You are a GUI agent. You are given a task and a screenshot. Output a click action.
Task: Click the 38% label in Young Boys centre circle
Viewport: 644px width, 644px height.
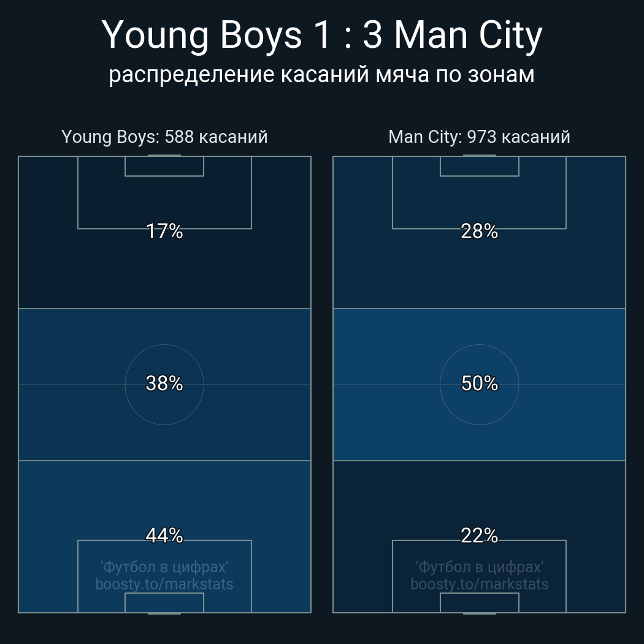[x=164, y=383]
